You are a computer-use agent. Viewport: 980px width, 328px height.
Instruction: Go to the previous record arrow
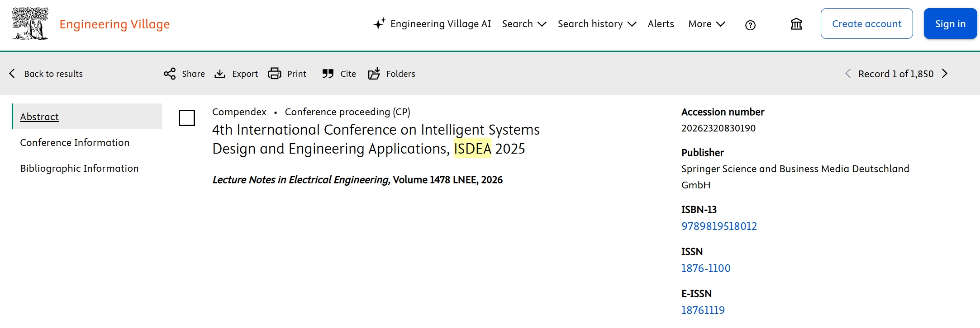point(848,74)
